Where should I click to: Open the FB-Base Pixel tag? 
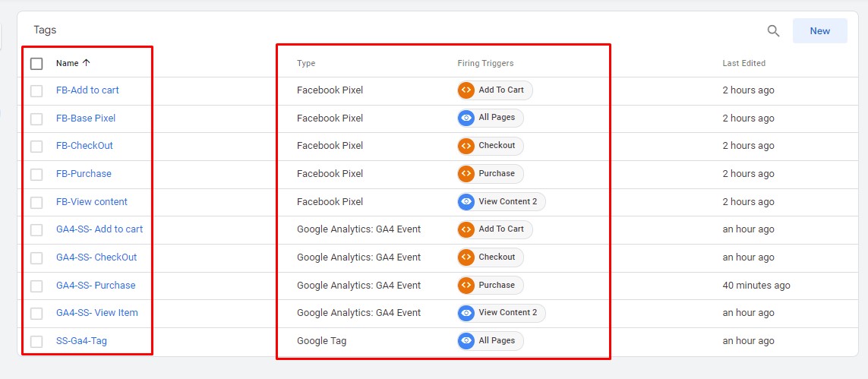86,118
